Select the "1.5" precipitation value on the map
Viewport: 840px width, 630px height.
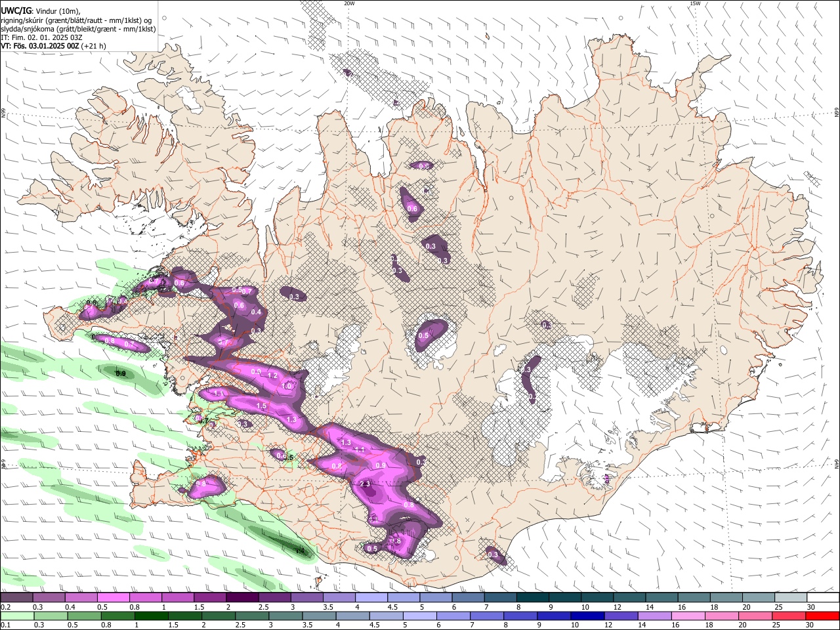coord(261,406)
